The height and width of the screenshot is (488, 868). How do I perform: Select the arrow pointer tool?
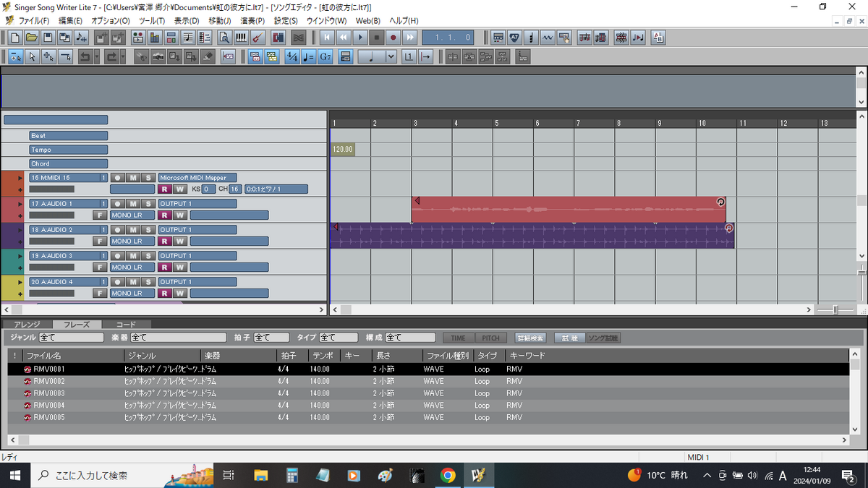point(32,56)
